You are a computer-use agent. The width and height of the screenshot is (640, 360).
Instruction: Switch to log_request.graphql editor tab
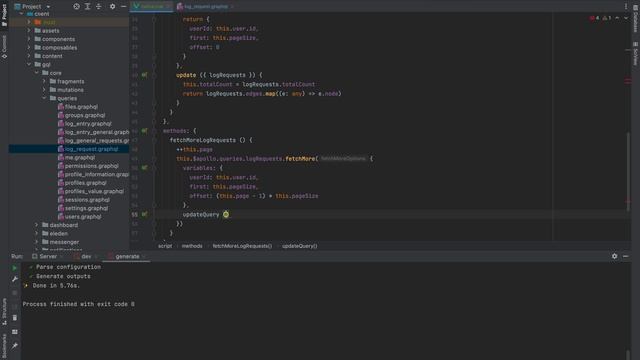[x=206, y=7]
